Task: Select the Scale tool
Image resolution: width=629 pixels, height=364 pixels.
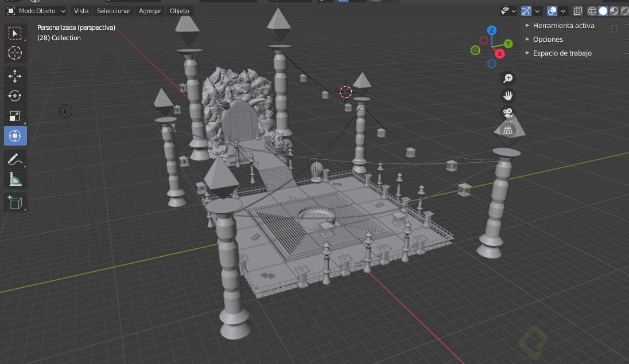Action: [x=15, y=116]
